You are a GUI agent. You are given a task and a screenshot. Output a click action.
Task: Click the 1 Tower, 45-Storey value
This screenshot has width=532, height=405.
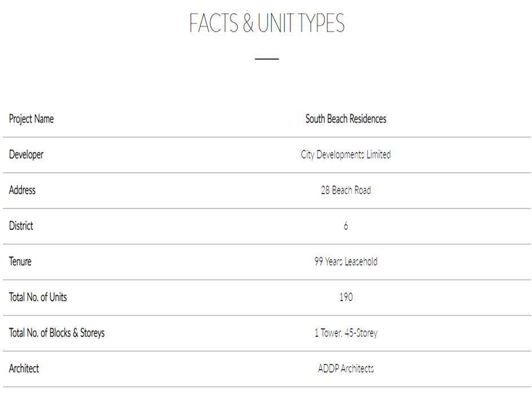pyautogui.click(x=345, y=333)
